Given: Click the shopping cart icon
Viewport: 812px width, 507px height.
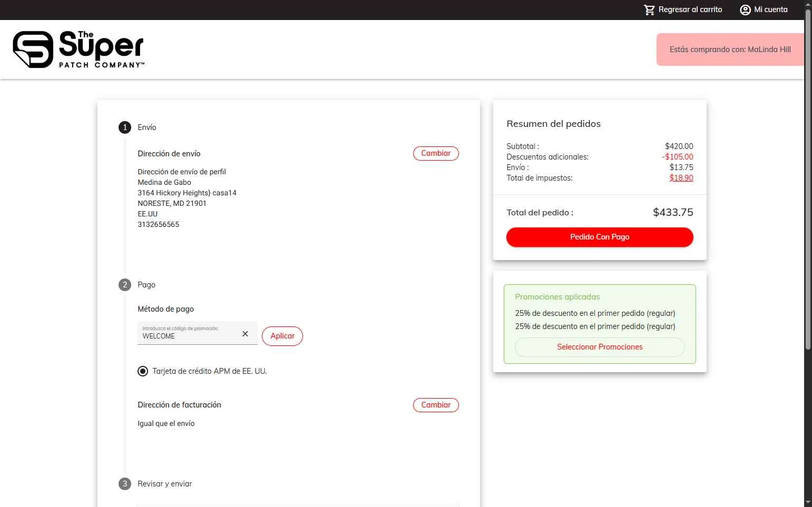Looking at the screenshot, I should click(x=649, y=10).
